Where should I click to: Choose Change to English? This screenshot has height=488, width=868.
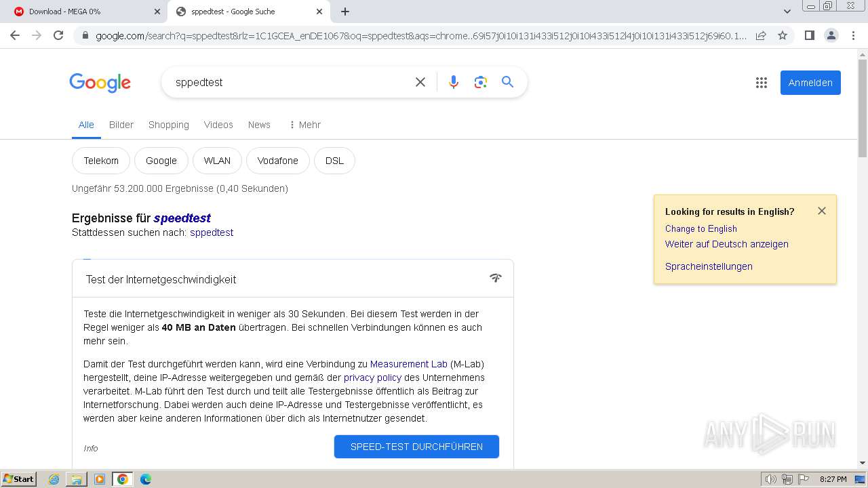coord(701,229)
